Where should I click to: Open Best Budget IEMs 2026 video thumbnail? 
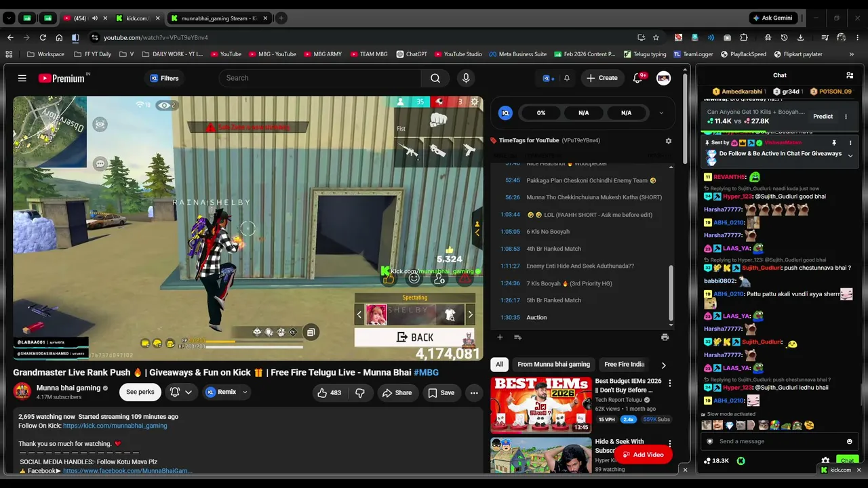541,405
